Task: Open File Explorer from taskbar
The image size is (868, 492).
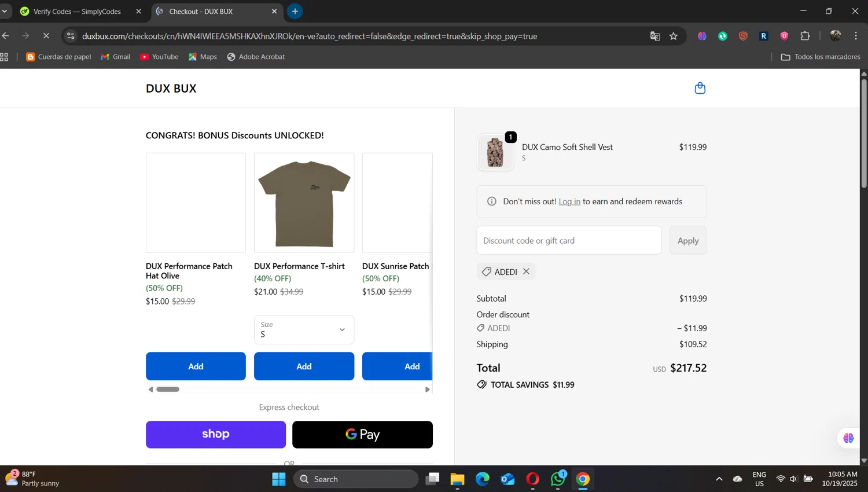Action: [x=457, y=479]
